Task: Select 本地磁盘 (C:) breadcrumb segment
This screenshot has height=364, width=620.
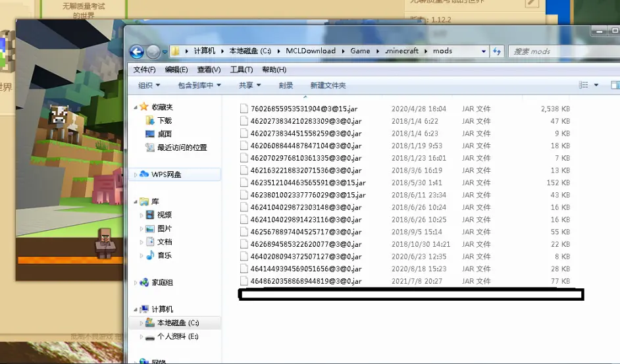Action: (x=250, y=51)
